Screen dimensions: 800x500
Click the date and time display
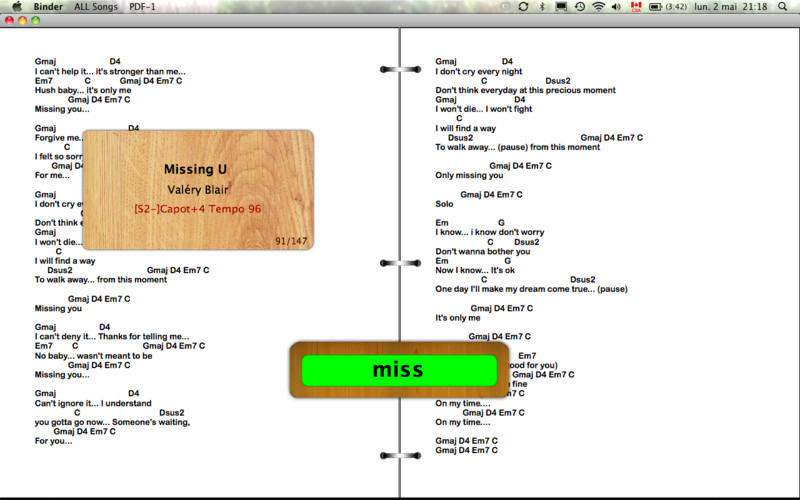click(734, 7)
